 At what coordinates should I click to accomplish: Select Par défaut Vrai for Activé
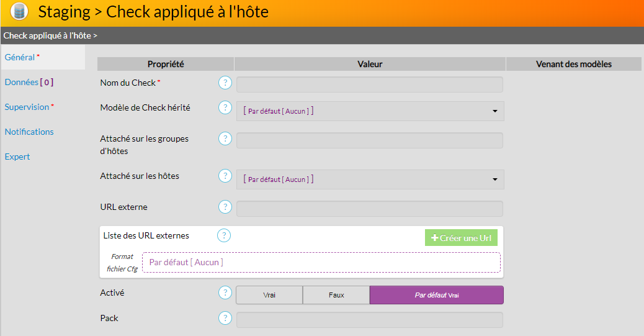pos(437,295)
